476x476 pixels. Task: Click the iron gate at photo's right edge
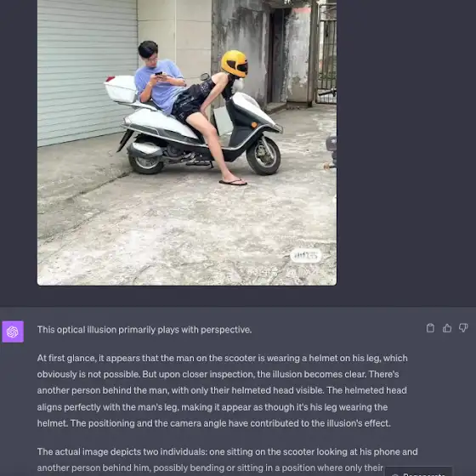point(326,52)
